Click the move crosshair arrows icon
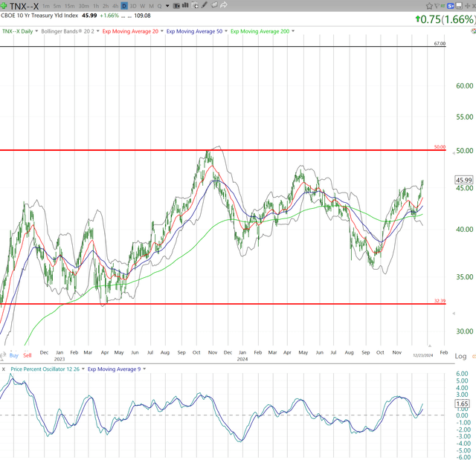Viewport: 476px width, 460px height. (x=468, y=6)
